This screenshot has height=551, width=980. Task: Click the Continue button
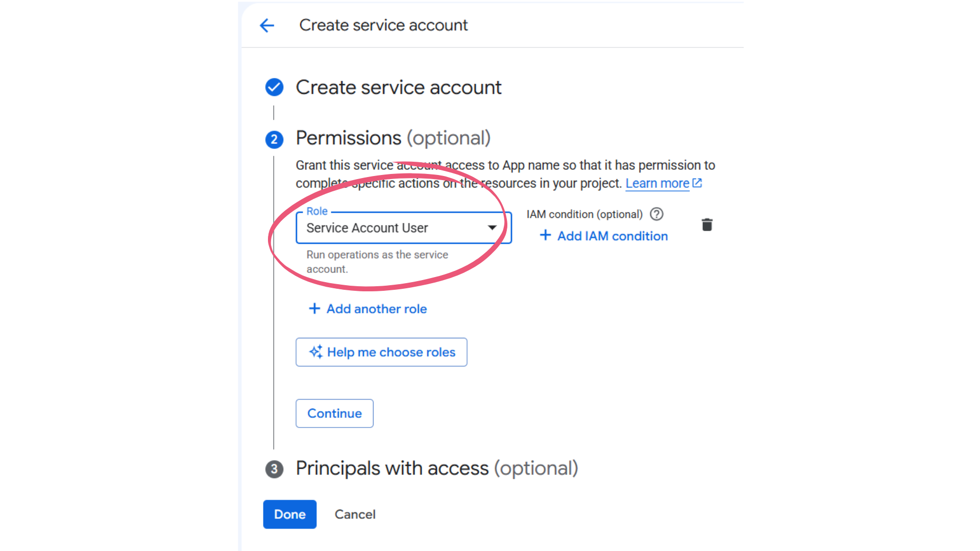[x=334, y=413]
